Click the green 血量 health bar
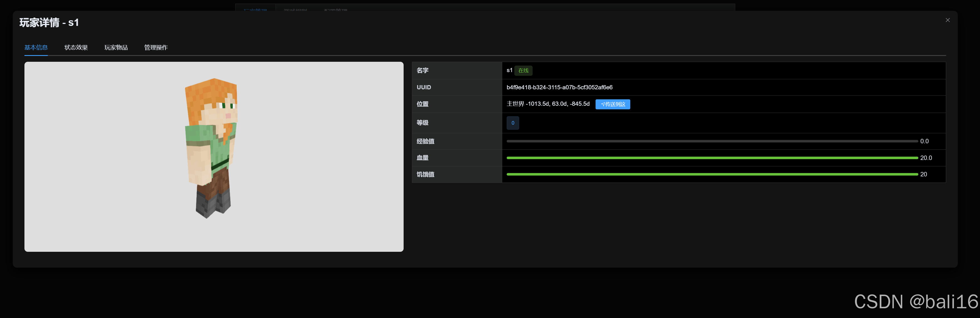The image size is (980, 318). pos(712,158)
